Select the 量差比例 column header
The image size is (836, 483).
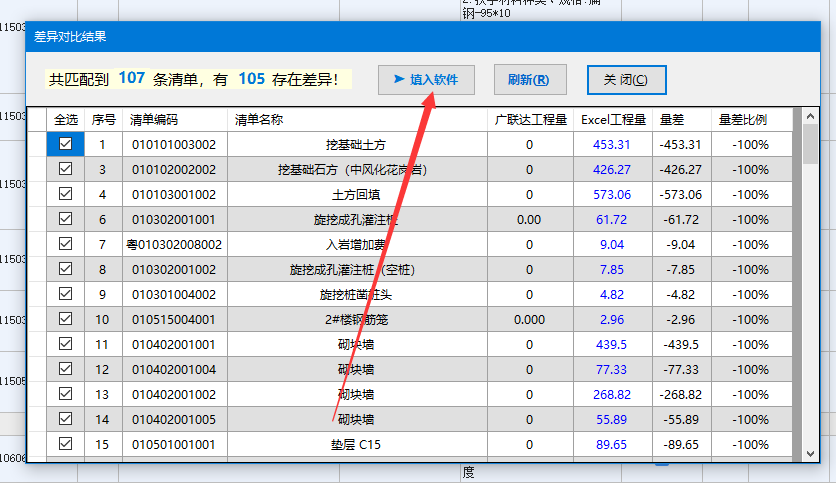(742, 119)
